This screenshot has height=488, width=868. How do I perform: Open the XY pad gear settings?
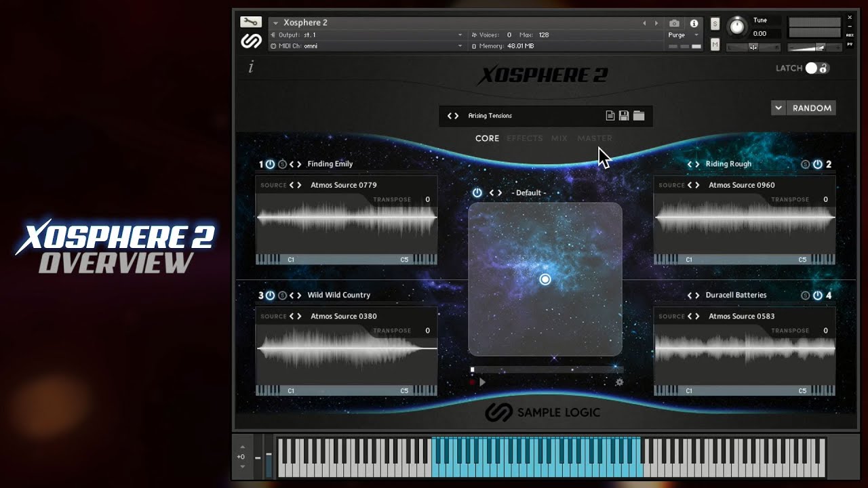619,382
